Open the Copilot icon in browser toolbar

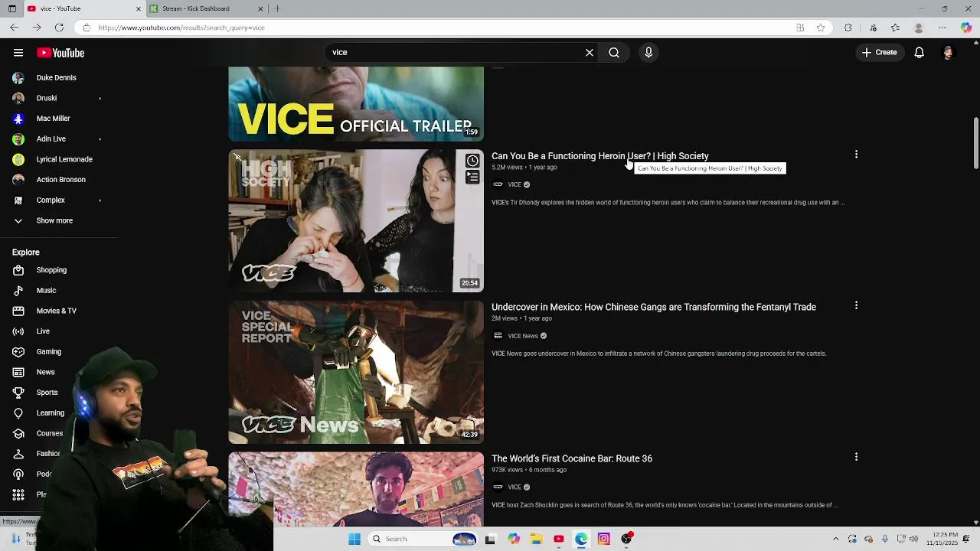coord(966,28)
